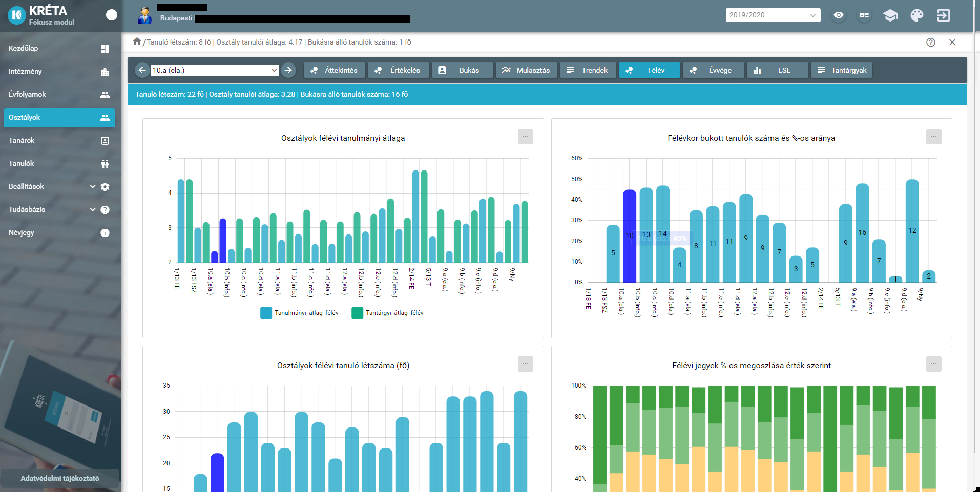The height and width of the screenshot is (492, 980).
Task: Open options menu of bukott tanulók chart
Action: 933,137
